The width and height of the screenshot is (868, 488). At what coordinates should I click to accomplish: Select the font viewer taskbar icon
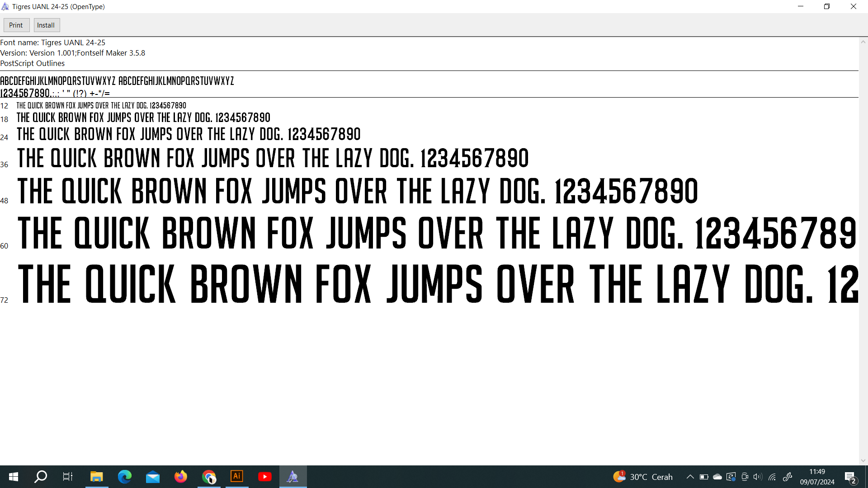293,477
